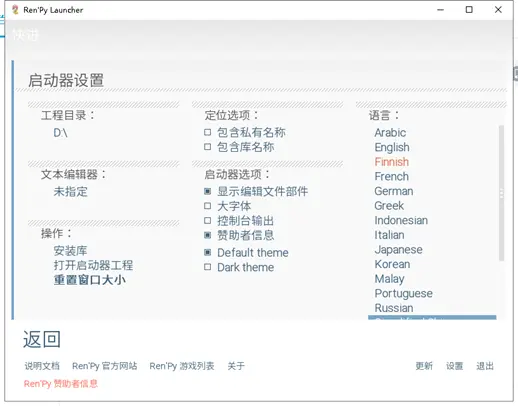The height and width of the screenshot is (406, 518).
Task: Click the language list scrollbar
Action: pos(501,193)
